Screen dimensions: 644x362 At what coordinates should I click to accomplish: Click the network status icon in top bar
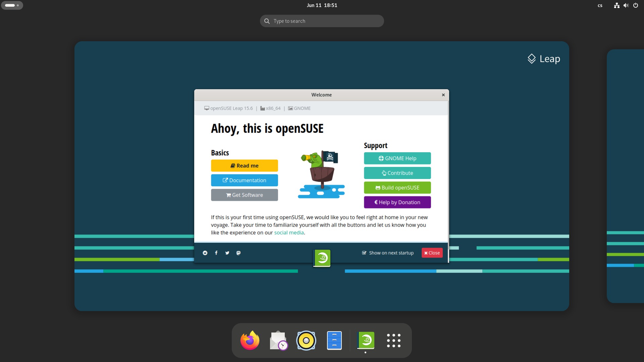tap(616, 5)
